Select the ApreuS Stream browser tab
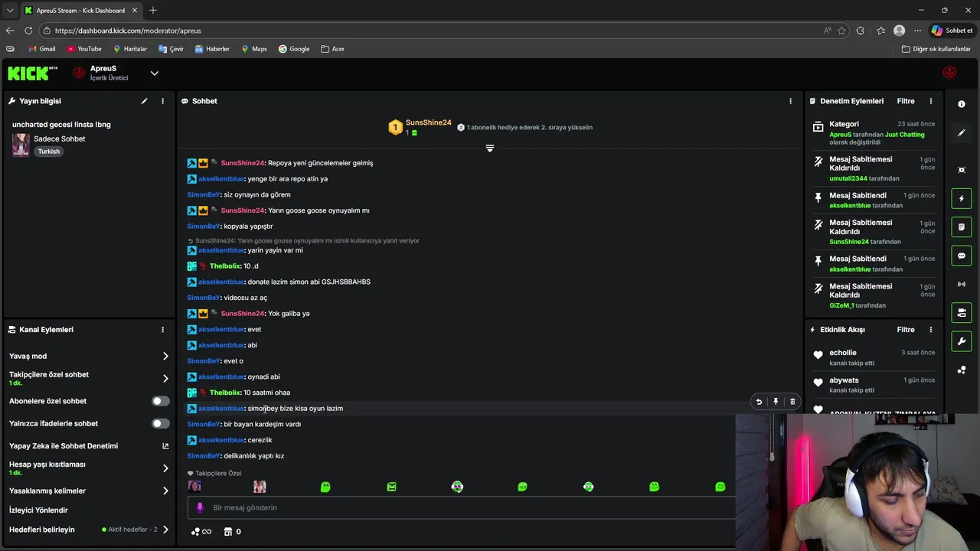Screen dimensions: 980x551 (80, 11)
